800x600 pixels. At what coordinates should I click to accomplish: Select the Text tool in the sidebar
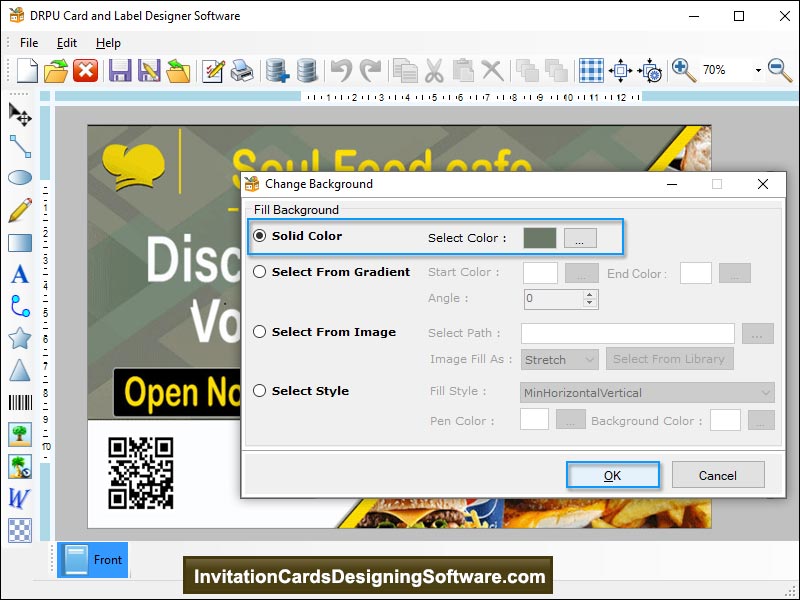coord(18,272)
